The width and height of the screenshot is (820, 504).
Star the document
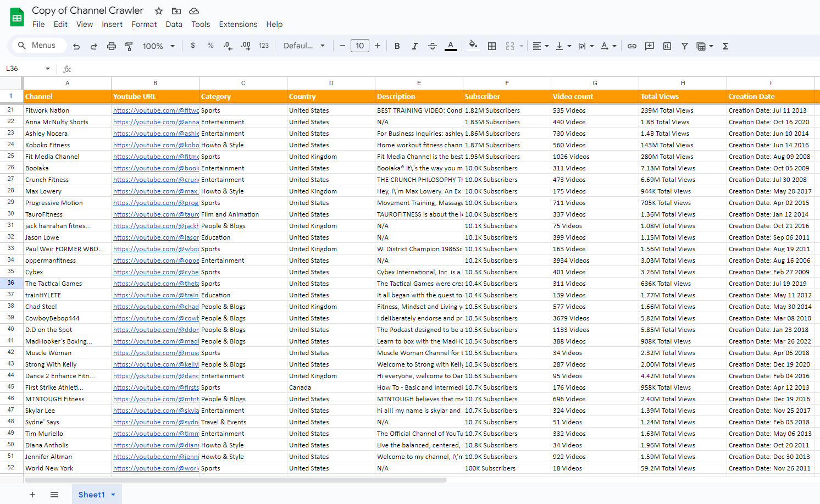point(159,11)
